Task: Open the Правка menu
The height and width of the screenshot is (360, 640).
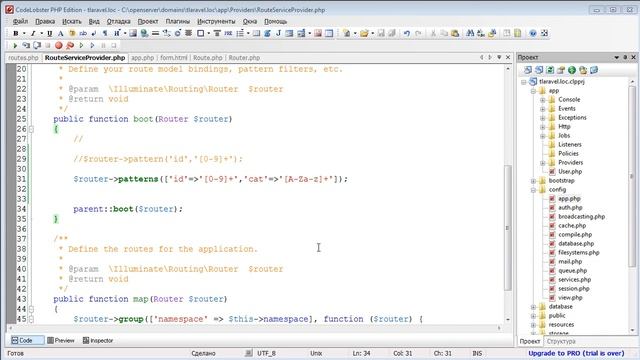Action: (x=45, y=21)
